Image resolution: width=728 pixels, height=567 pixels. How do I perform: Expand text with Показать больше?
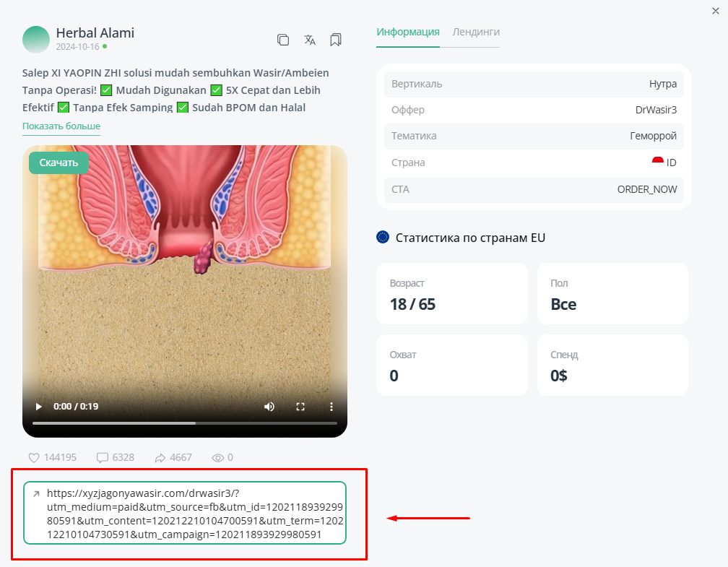coord(61,126)
